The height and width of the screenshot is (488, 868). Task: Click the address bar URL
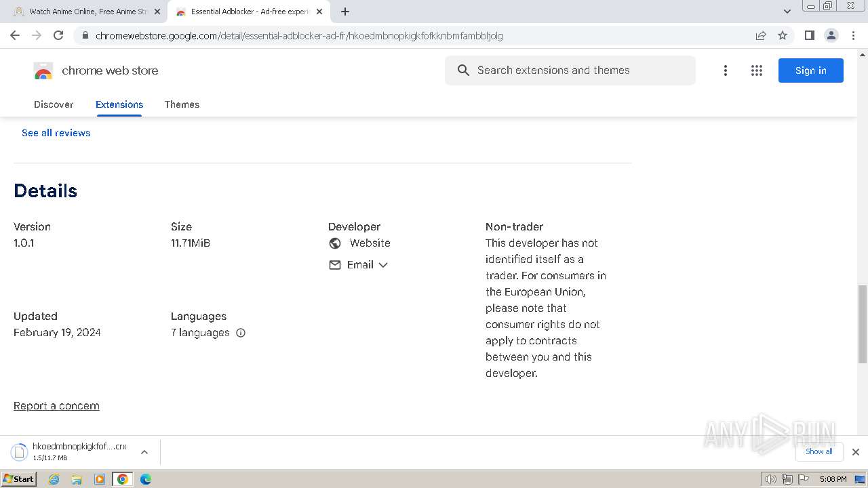tap(299, 36)
